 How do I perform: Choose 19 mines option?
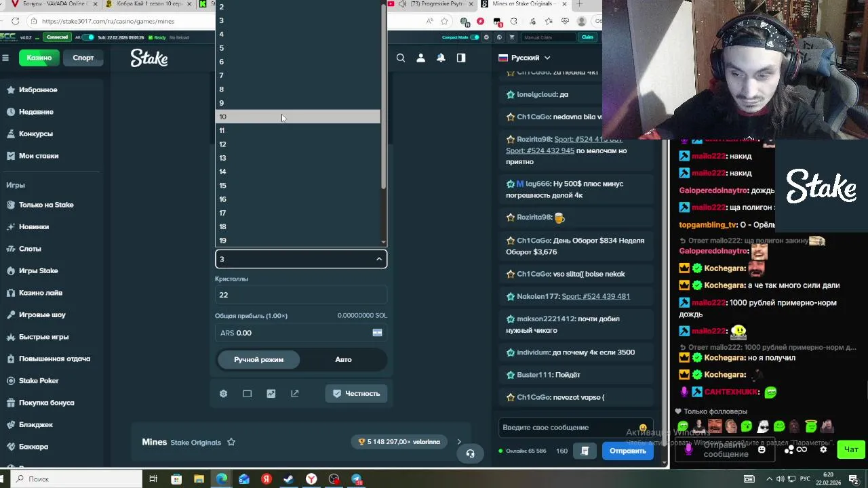coord(298,240)
